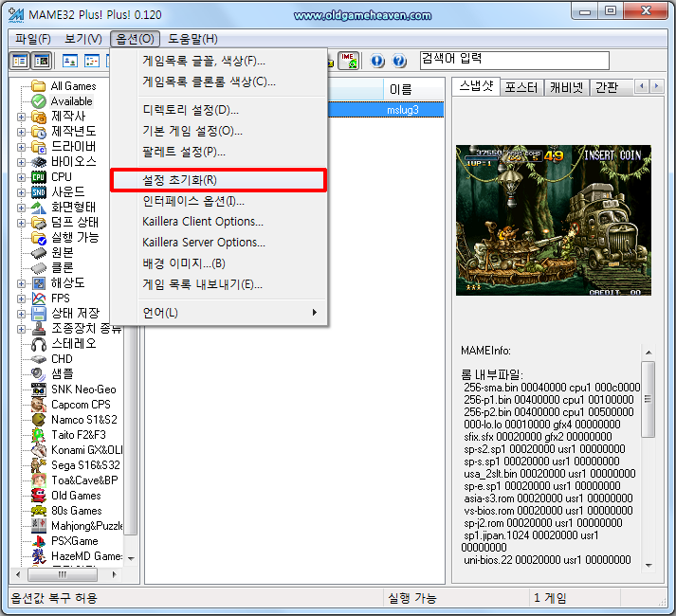Viewport: 676px width, 616px height.
Task: Select the Sega S16&S32 folder icon
Action: 39,465
